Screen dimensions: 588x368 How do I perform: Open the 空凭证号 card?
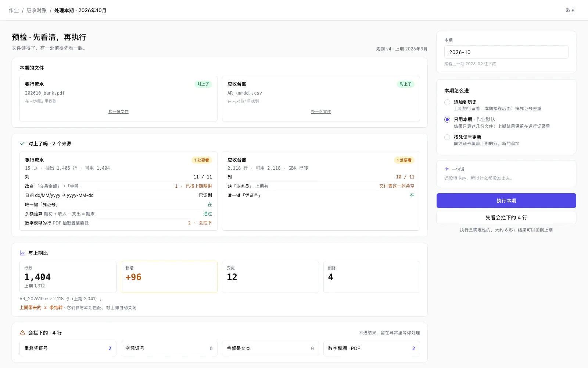(169, 348)
